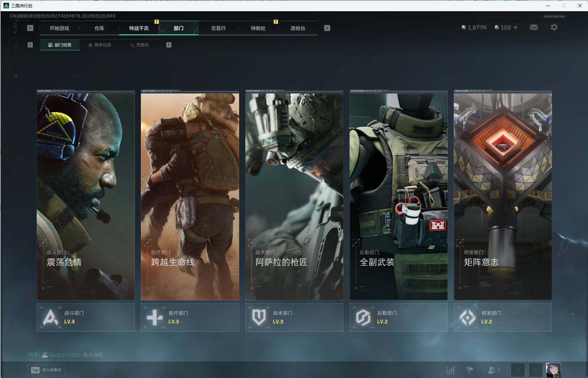588x378 pixels.
Task: Click 进入特勤处 button
Action: 46,370
